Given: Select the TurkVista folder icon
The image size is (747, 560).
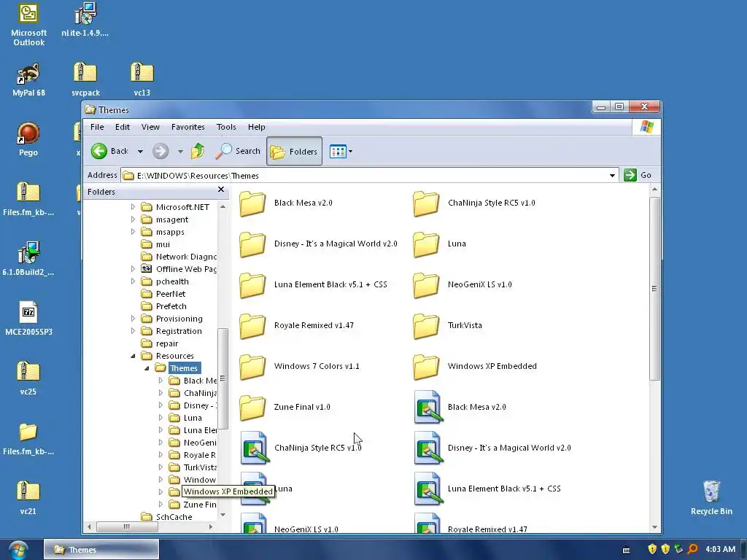Looking at the screenshot, I should coord(426,326).
